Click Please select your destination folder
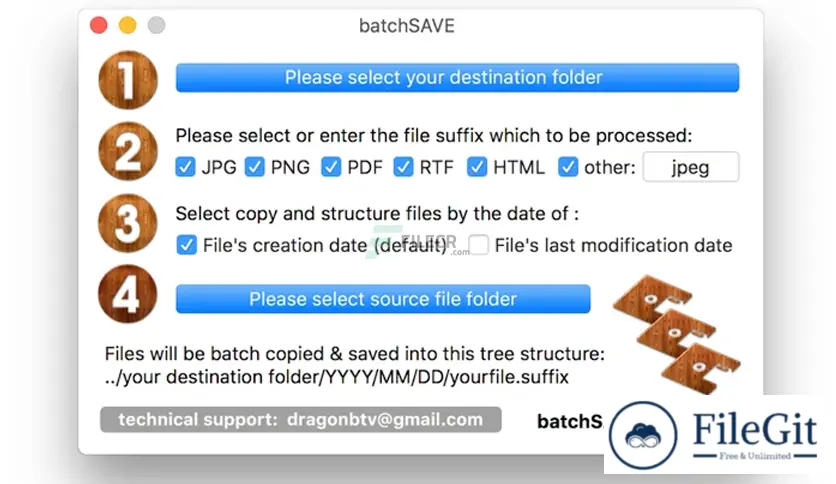The height and width of the screenshot is (484, 836). tap(457, 78)
